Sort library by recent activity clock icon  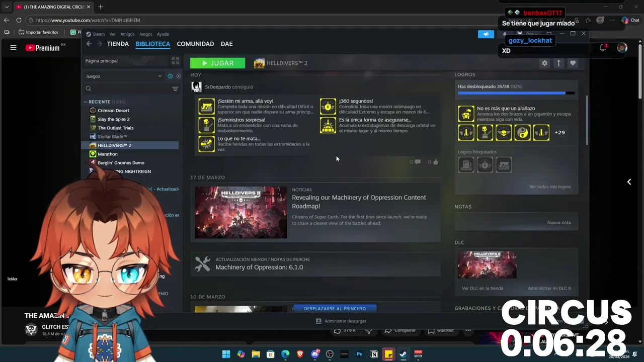(x=170, y=76)
